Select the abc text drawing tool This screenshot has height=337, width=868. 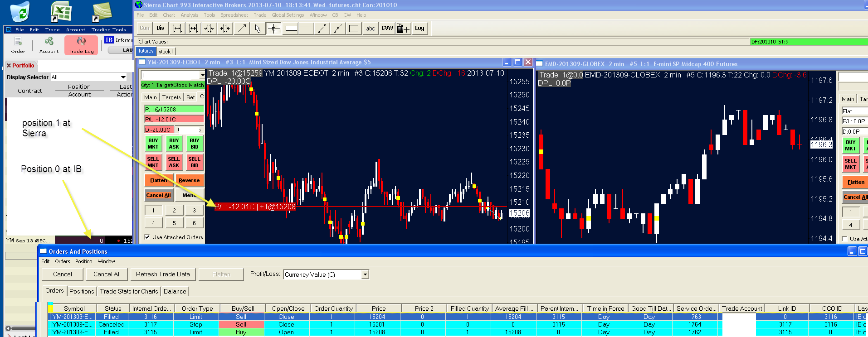371,29
